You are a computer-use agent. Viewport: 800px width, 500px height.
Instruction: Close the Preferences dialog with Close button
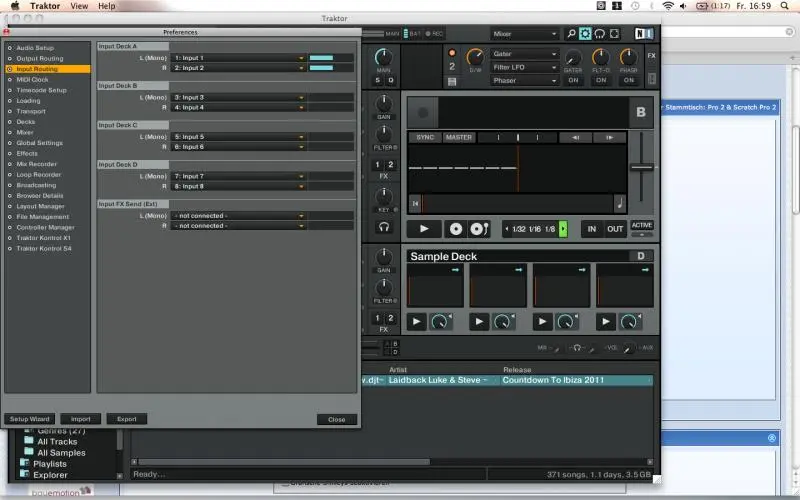click(x=336, y=419)
